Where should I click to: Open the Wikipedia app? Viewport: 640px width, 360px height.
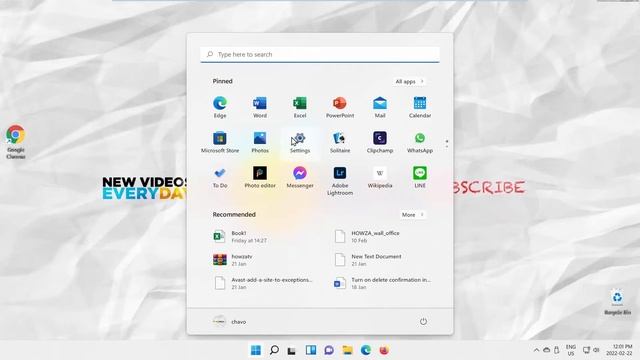coord(380,177)
